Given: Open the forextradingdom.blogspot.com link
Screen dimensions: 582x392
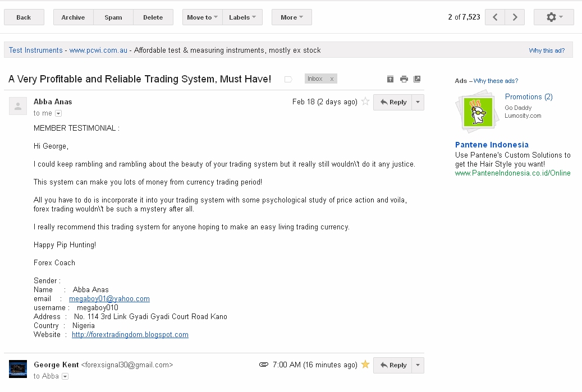Looking at the screenshot, I should coord(130,334).
